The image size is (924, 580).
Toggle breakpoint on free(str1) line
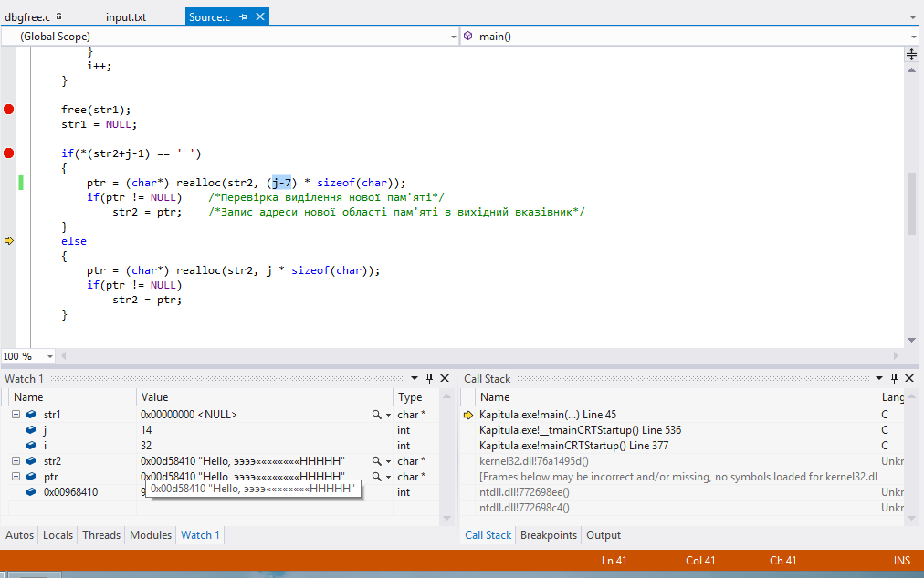9,109
